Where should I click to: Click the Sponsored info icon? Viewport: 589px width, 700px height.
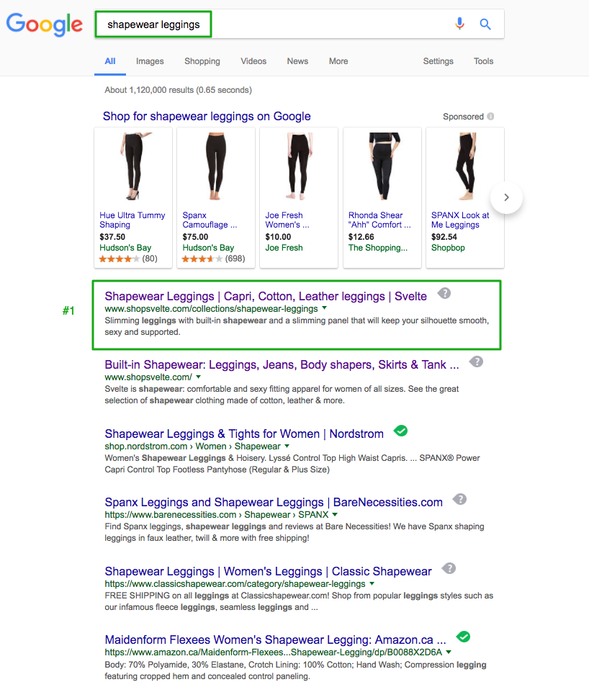click(x=490, y=117)
